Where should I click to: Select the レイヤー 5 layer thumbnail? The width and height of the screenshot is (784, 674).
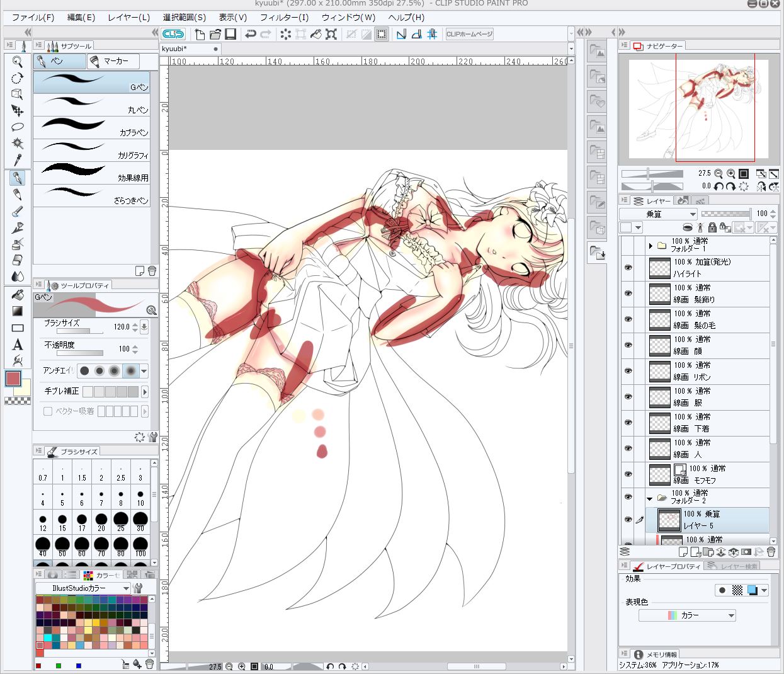point(669,520)
